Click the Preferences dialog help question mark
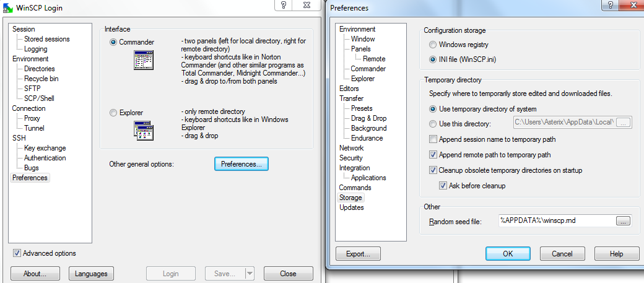644x283 pixels. tap(609, 4)
